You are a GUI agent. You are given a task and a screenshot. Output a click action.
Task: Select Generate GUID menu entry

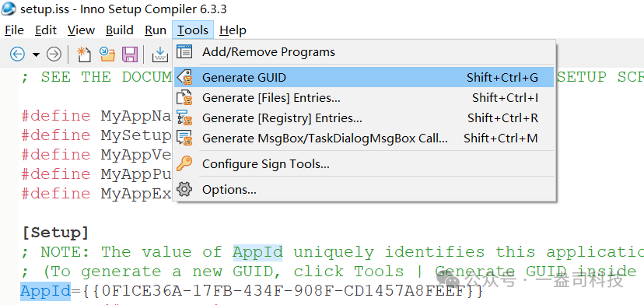[364, 77]
